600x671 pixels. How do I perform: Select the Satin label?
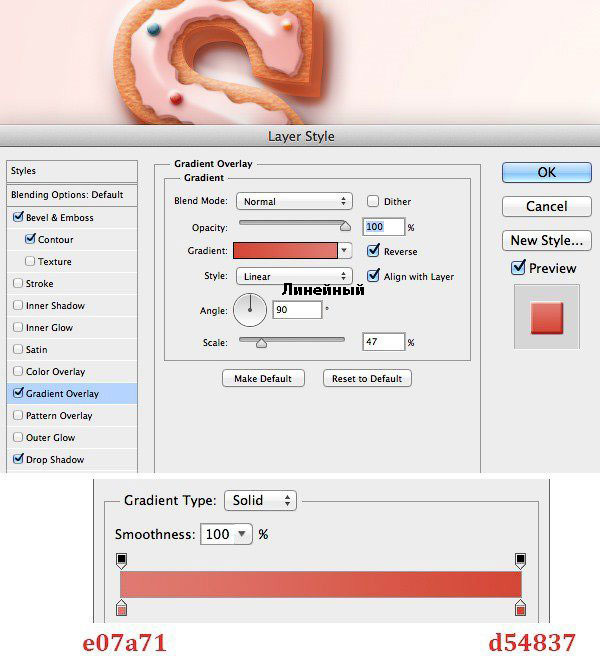[36, 350]
